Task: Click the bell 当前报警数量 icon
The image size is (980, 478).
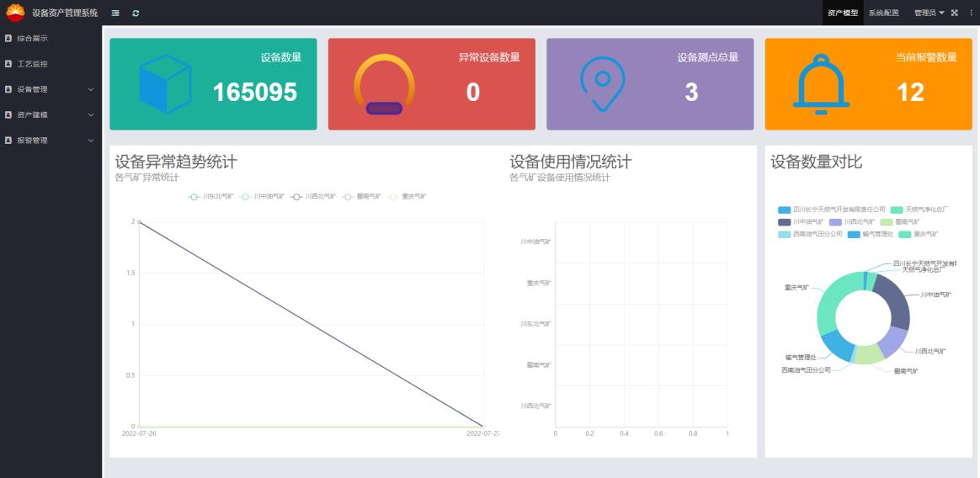Action: [x=821, y=84]
